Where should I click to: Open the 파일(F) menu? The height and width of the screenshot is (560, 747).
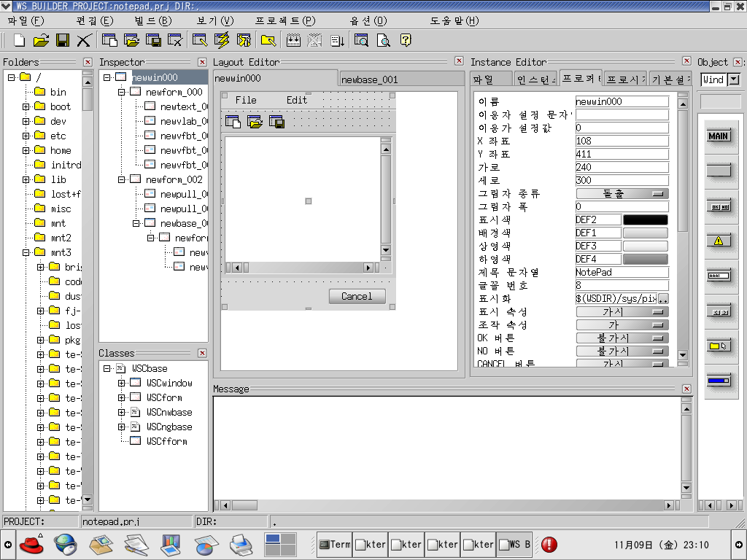26,21
